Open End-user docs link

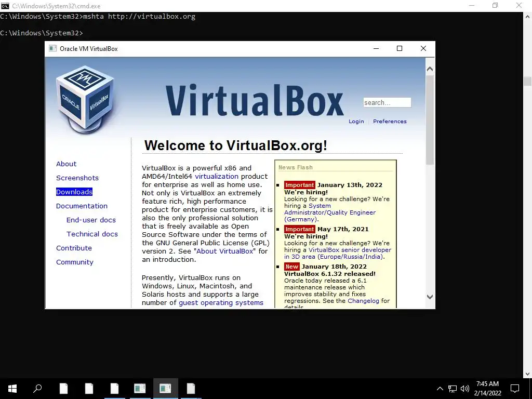click(91, 220)
